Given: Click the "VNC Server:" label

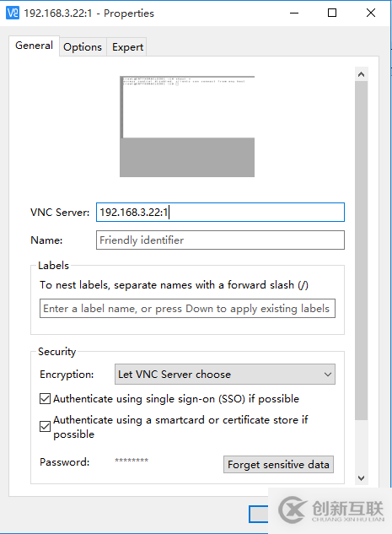Looking at the screenshot, I should (60, 213).
